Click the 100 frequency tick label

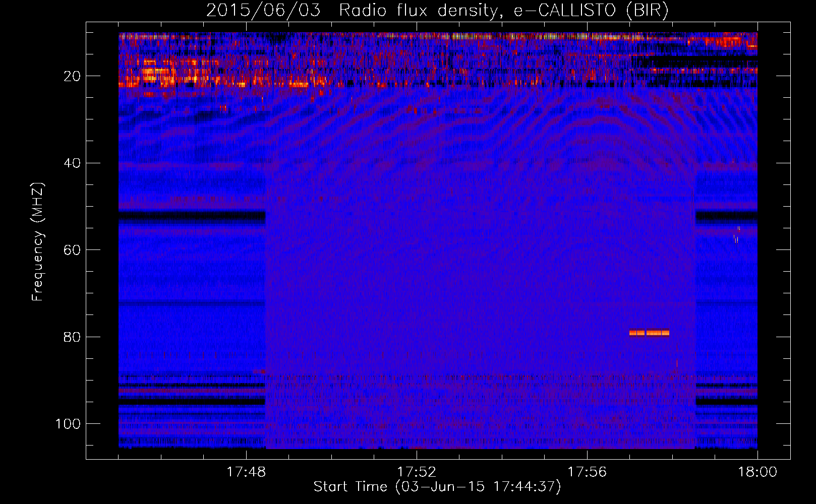[68, 424]
